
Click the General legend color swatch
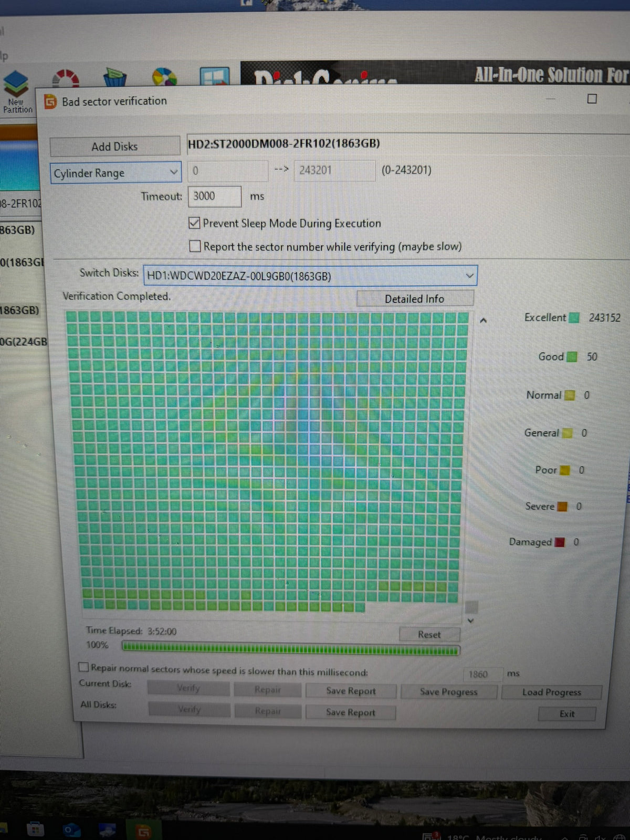point(568,433)
